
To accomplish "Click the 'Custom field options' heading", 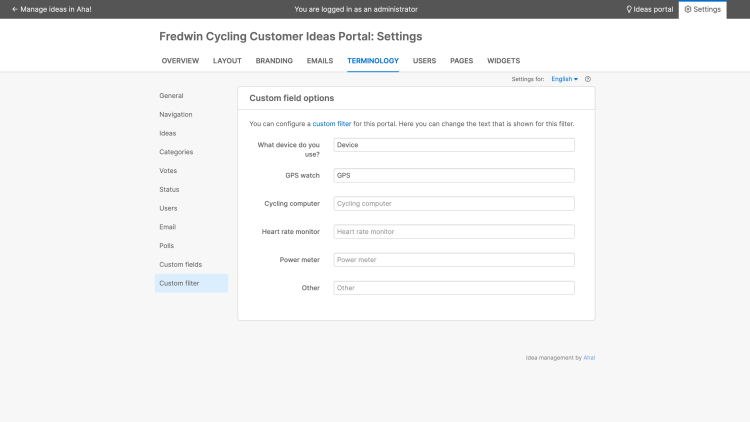I will coord(292,98).
